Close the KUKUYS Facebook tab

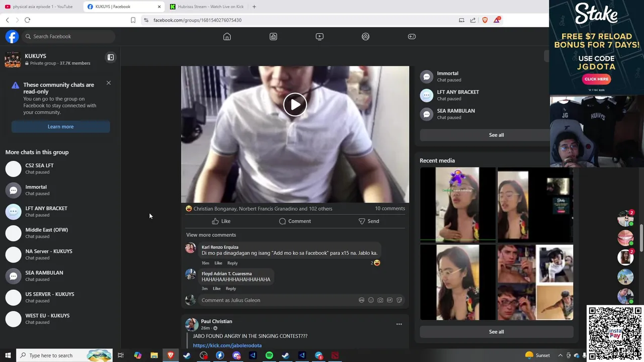click(x=159, y=7)
